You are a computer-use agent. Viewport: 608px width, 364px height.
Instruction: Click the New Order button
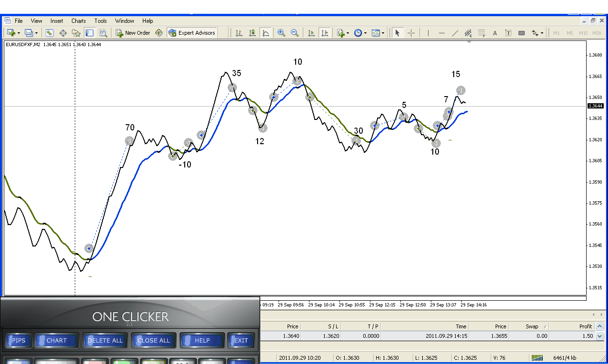click(x=133, y=33)
